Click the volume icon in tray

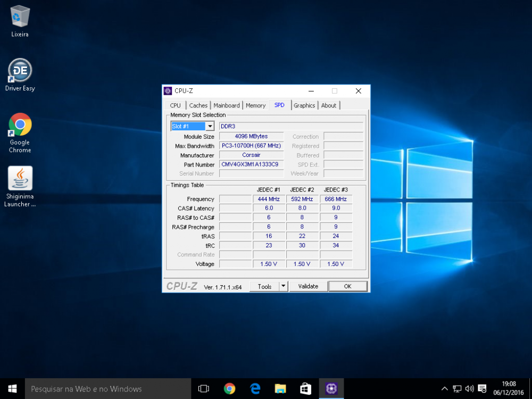[469, 388]
